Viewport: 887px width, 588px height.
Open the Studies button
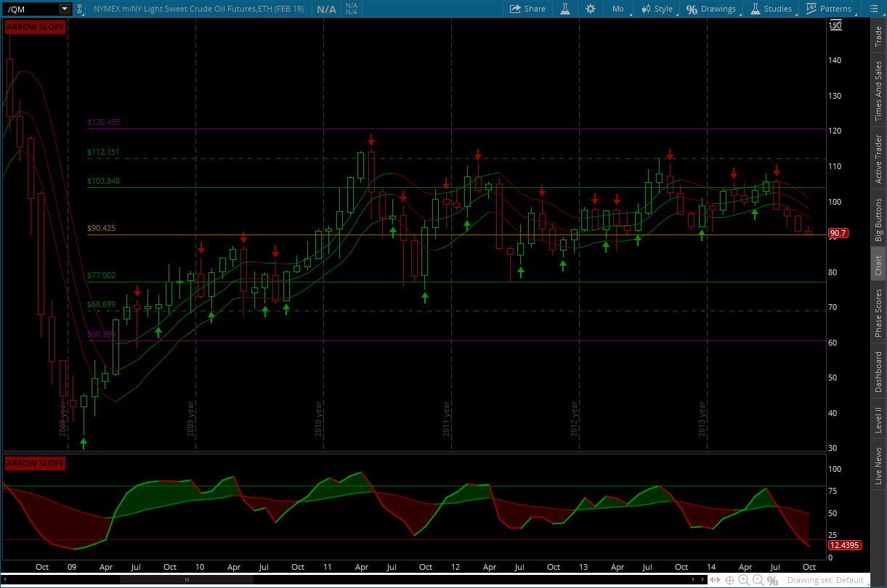click(770, 9)
